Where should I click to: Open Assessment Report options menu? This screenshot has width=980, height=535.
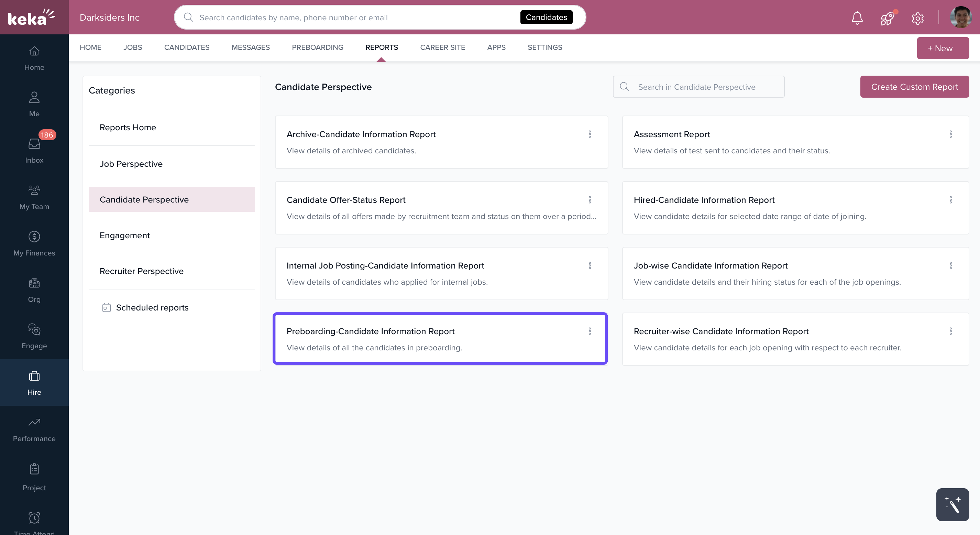pyautogui.click(x=950, y=134)
